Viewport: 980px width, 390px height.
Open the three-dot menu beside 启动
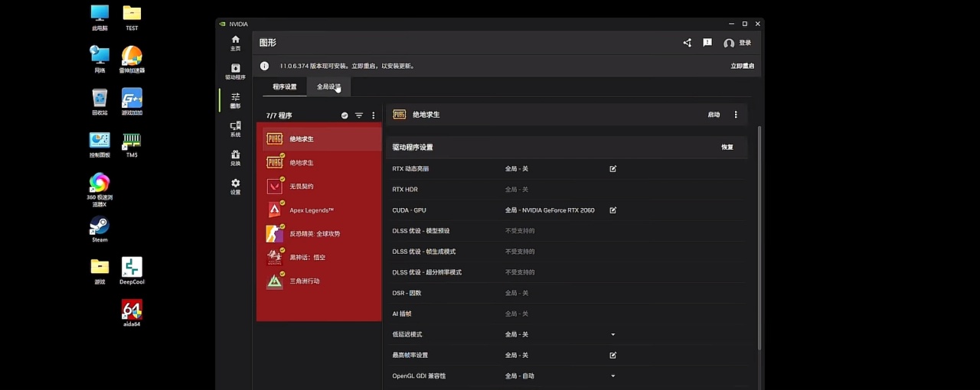736,115
